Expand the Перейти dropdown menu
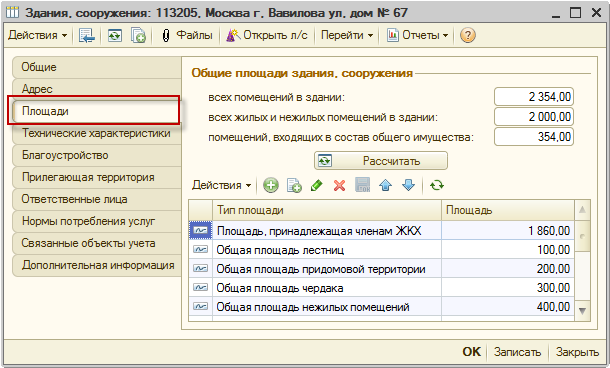This screenshot has height=368, width=610. coord(346,35)
